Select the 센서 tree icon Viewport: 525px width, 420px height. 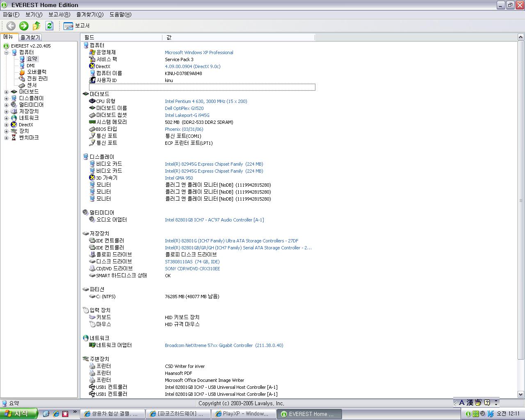point(22,85)
